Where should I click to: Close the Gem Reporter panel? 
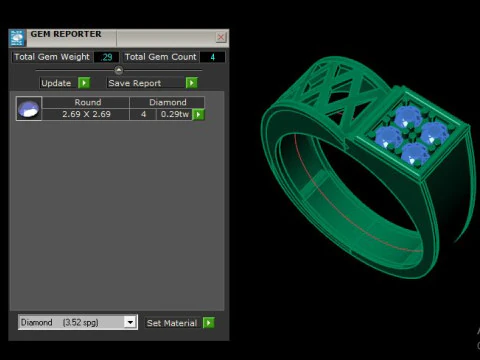point(221,37)
